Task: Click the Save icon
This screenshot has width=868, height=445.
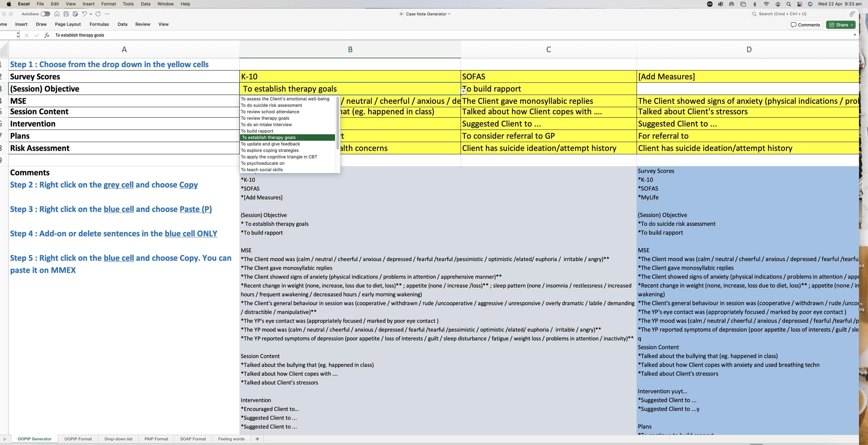Action: (x=66, y=14)
